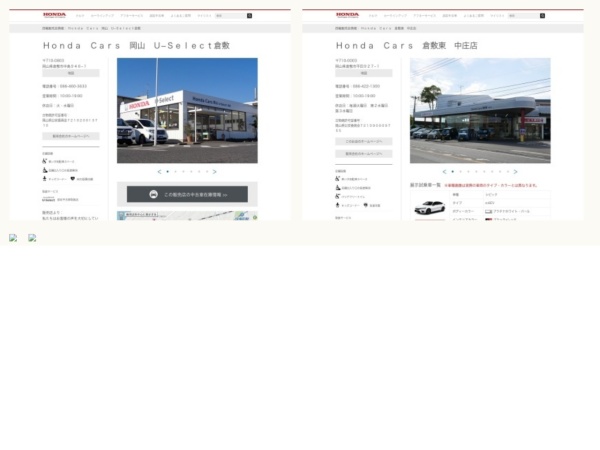Open the よくあるご質問 menu on the U-Select倉敷 page
The image size is (600, 450).
pos(181,16)
